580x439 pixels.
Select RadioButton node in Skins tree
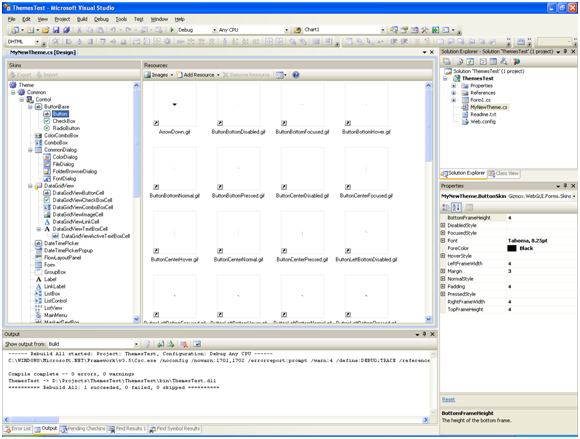click(x=66, y=128)
